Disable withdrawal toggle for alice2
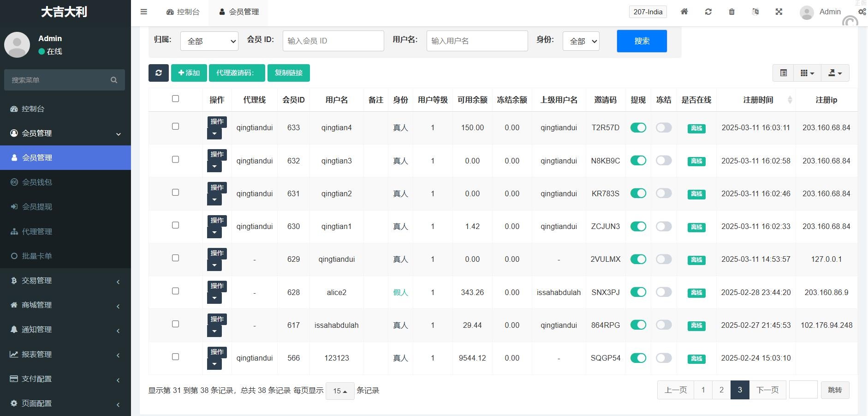Viewport: 868px width, 416px height. point(638,292)
